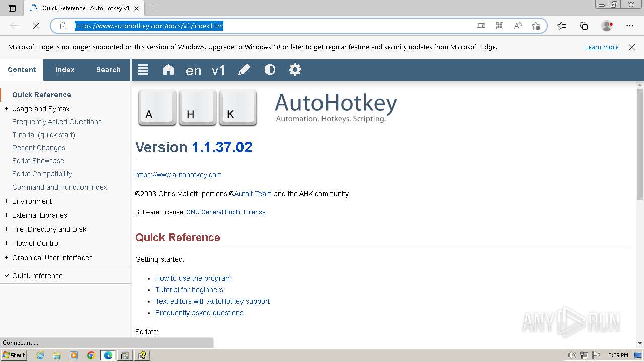Open Edge tab actions menu icon

[x=12, y=8]
